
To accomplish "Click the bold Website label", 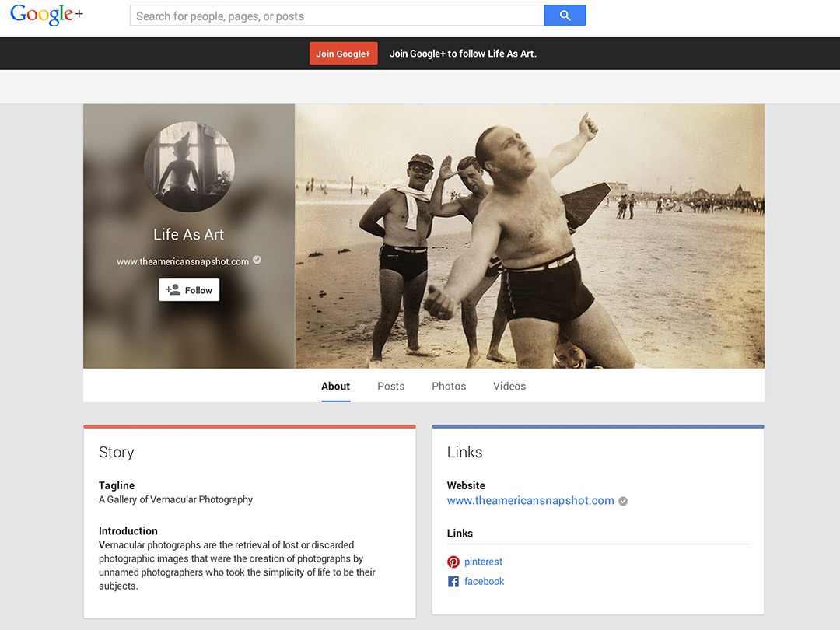I will tap(466, 485).
